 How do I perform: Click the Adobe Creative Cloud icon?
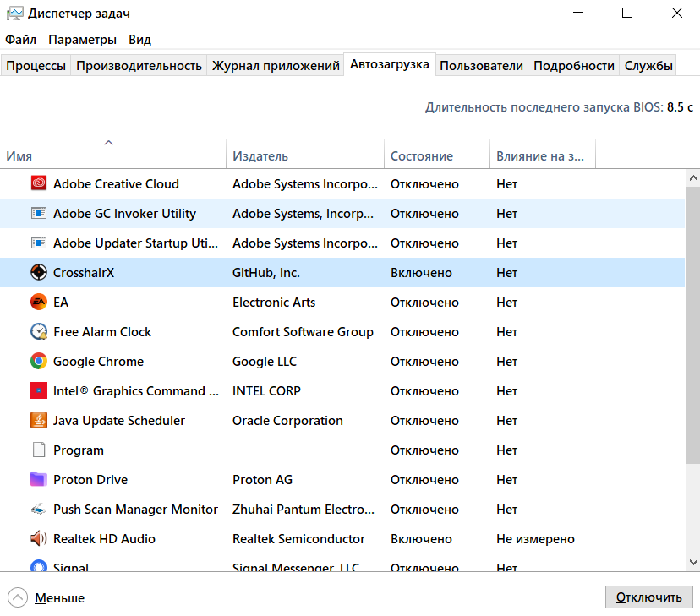pos(39,183)
